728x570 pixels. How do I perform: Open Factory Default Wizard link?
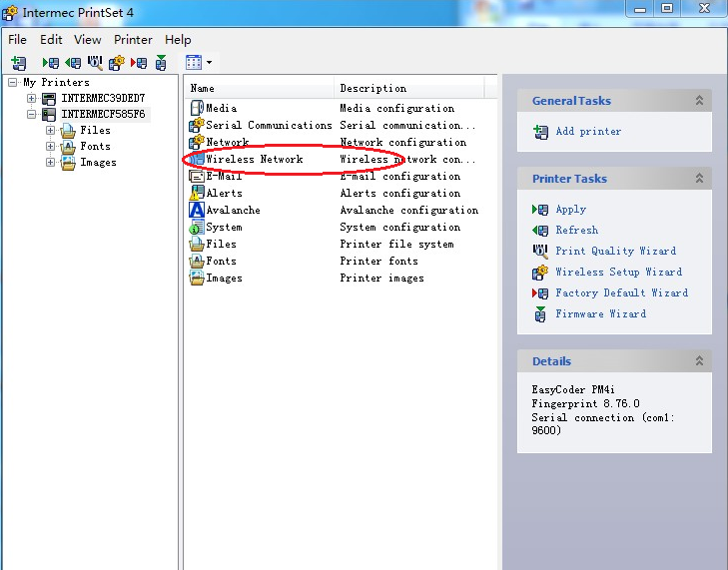coord(622,292)
